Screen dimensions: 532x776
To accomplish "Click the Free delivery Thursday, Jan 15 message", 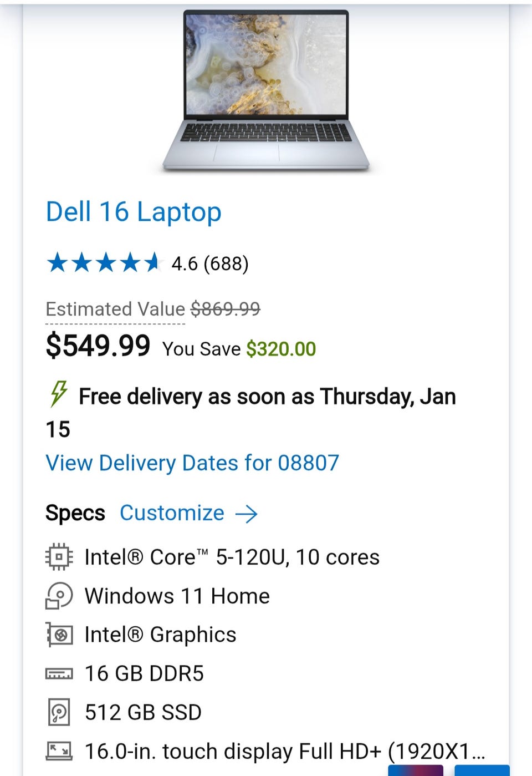I will pos(267,397).
